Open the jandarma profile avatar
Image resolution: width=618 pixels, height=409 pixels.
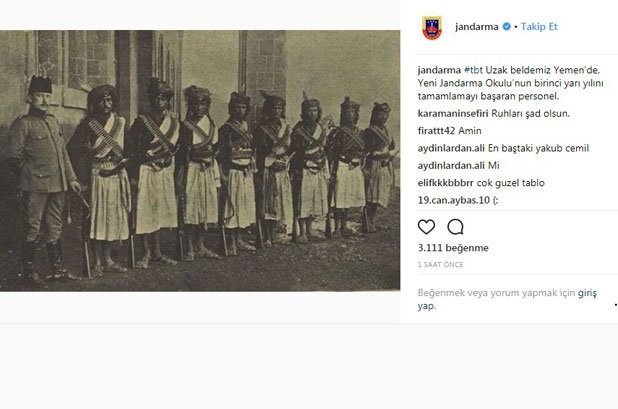click(x=432, y=27)
